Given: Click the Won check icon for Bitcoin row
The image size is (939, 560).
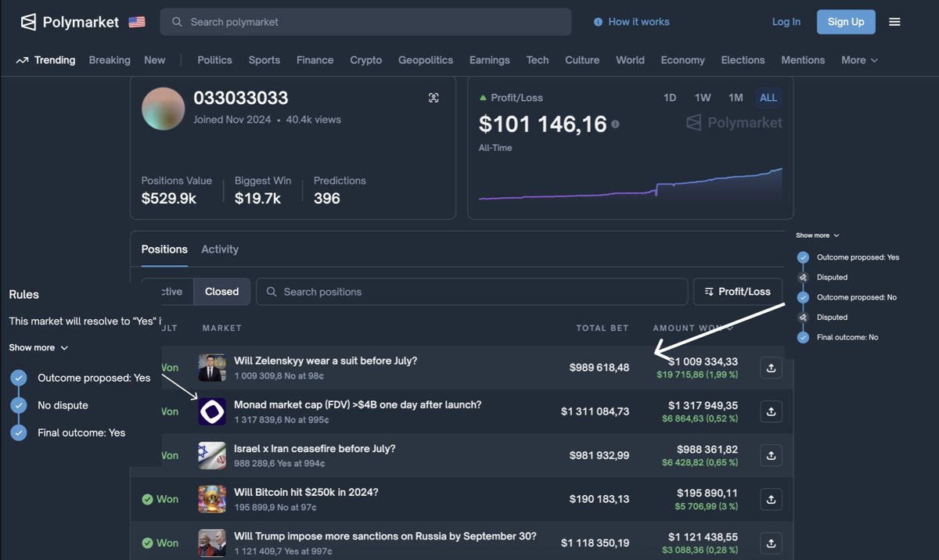Looking at the screenshot, I should 147,499.
